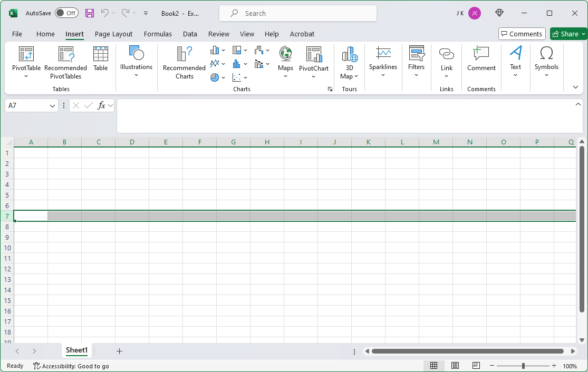Open the Sparklines group

click(x=383, y=62)
